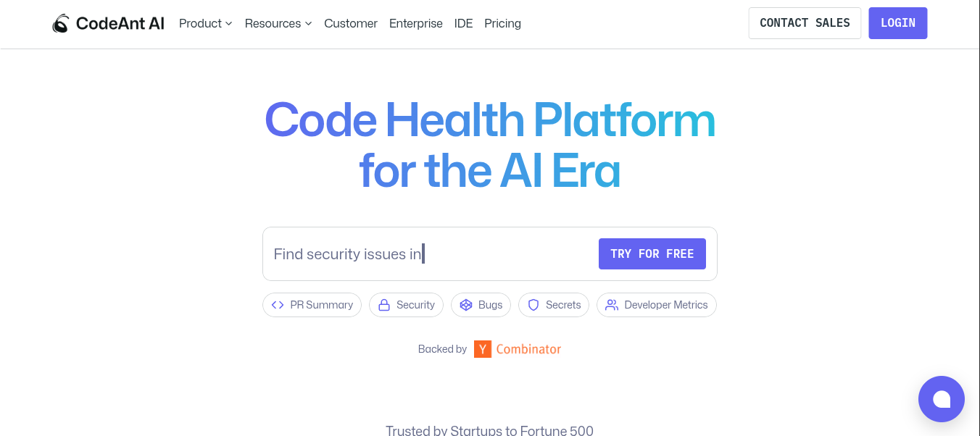Click the Developer Metrics people icon
Image resolution: width=980 pixels, height=436 pixels.
click(611, 305)
